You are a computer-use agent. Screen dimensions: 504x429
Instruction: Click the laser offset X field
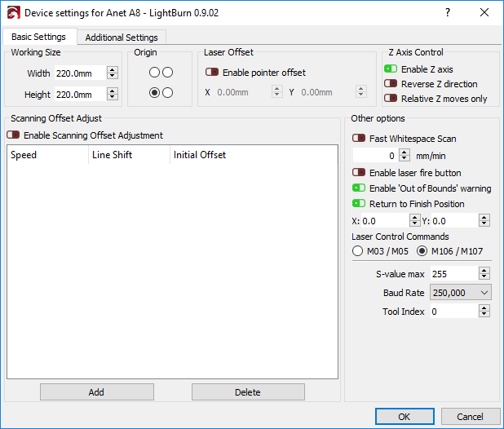[243, 92]
